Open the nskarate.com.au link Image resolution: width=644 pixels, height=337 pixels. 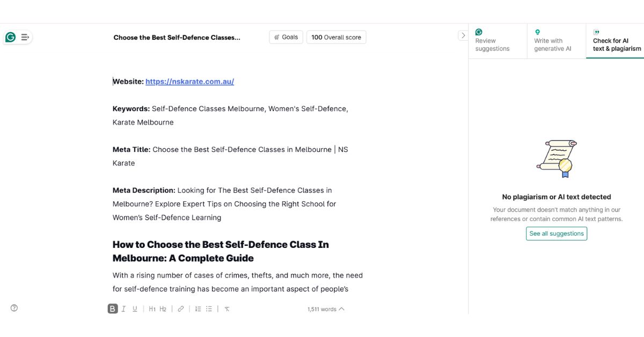189,82
